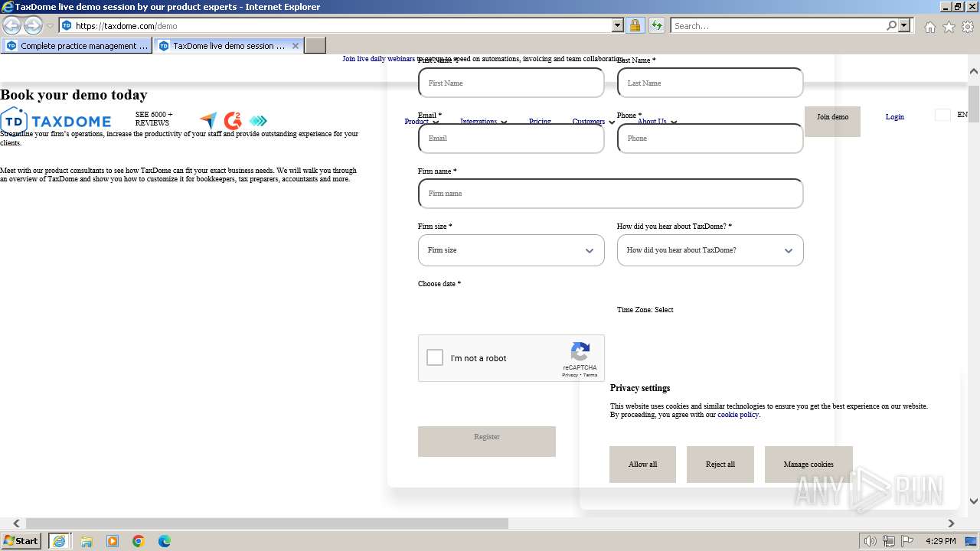Refresh the page with the green arrows
The width and height of the screenshot is (980, 551).
tap(657, 25)
